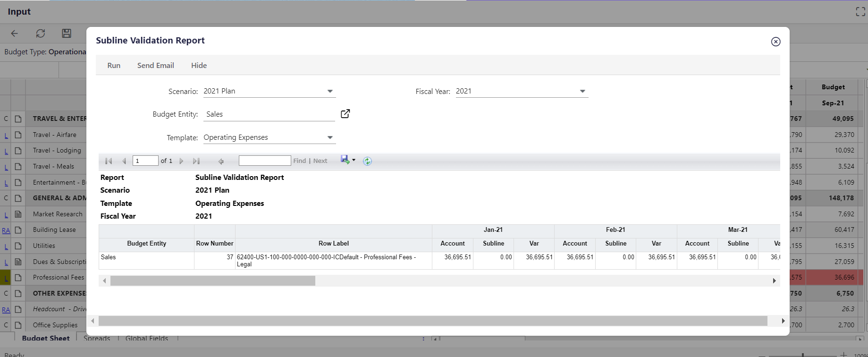The height and width of the screenshot is (357, 868).
Task: Click the L link on Utilities row
Action: point(6,246)
